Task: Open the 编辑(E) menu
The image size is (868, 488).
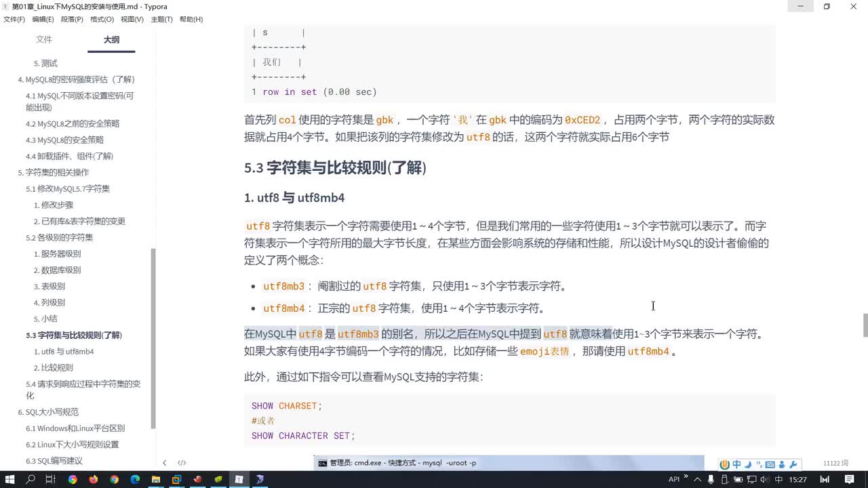Action: pos(43,19)
